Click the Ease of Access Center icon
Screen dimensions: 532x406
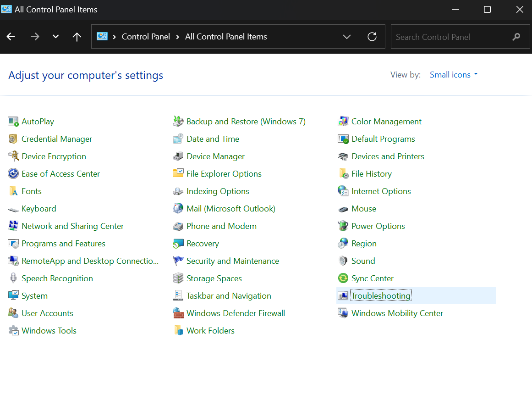click(13, 174)
